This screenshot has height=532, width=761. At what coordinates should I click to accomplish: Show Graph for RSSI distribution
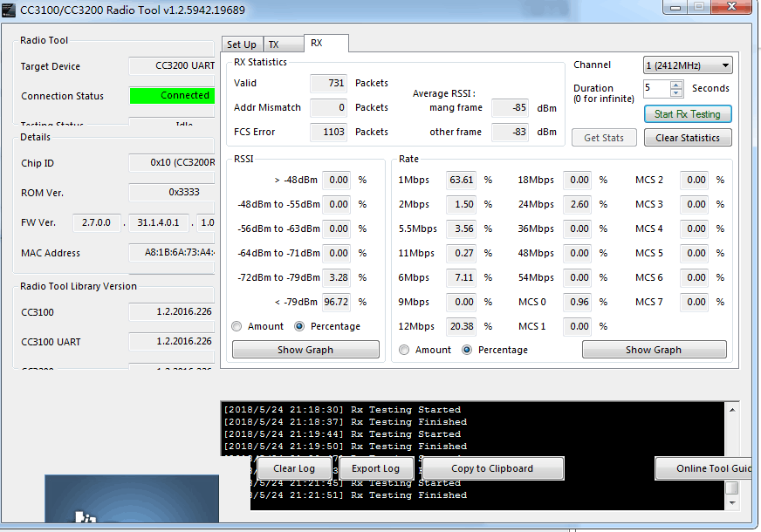[x=305, y=350]
